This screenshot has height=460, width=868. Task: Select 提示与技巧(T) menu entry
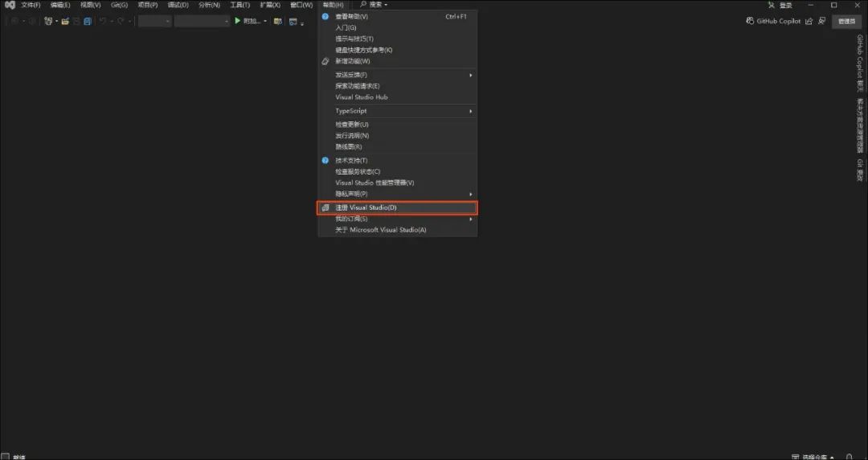click(x=398, y=39)
